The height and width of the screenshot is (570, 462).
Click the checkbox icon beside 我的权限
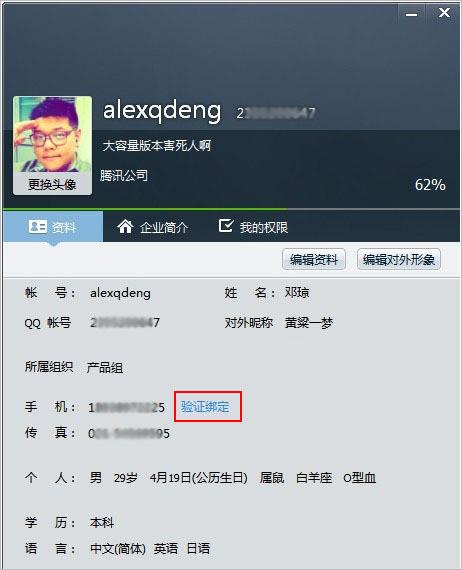pos(226,225)
